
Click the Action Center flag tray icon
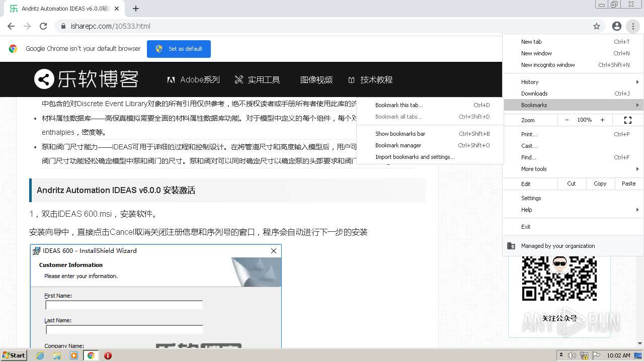tap(596, 355)
